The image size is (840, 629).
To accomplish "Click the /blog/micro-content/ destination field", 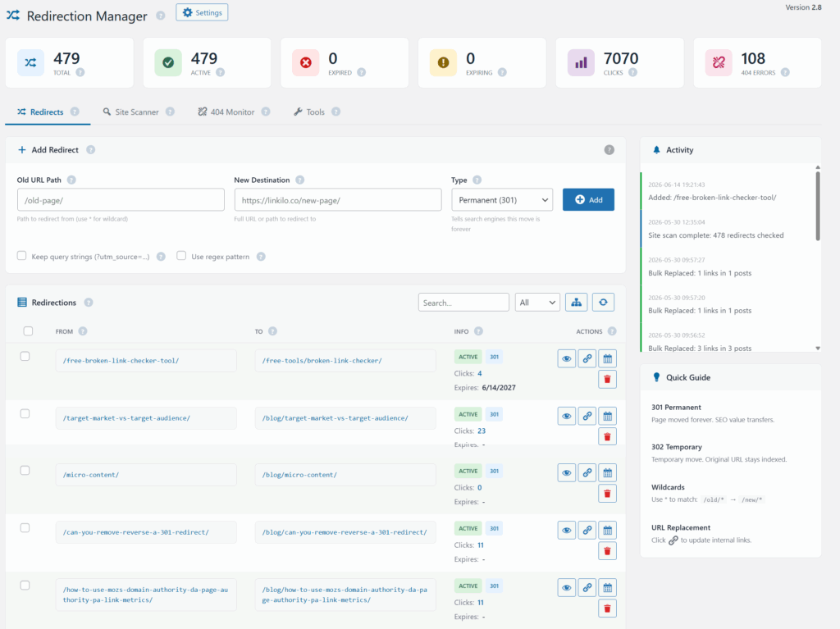I will pos(345,475).
